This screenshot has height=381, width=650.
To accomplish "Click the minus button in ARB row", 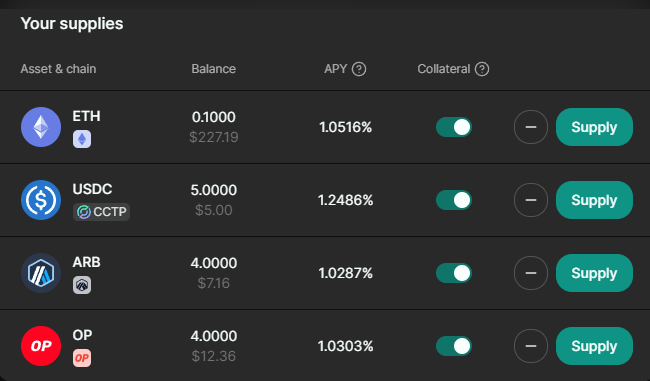I will 531,273.
